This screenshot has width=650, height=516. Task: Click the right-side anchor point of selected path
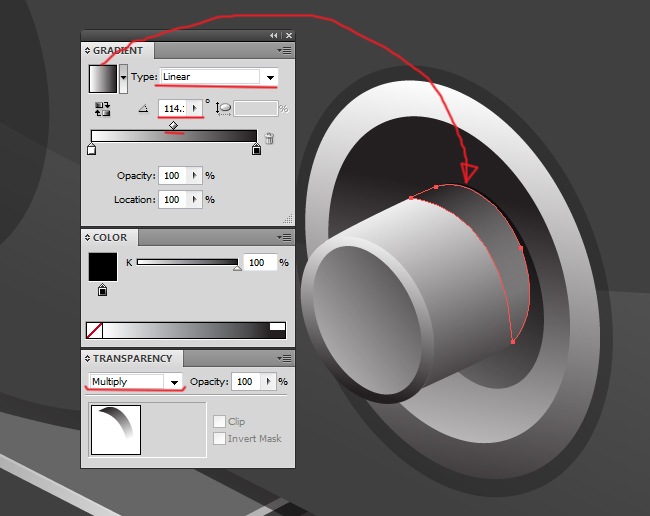point(521,248)
